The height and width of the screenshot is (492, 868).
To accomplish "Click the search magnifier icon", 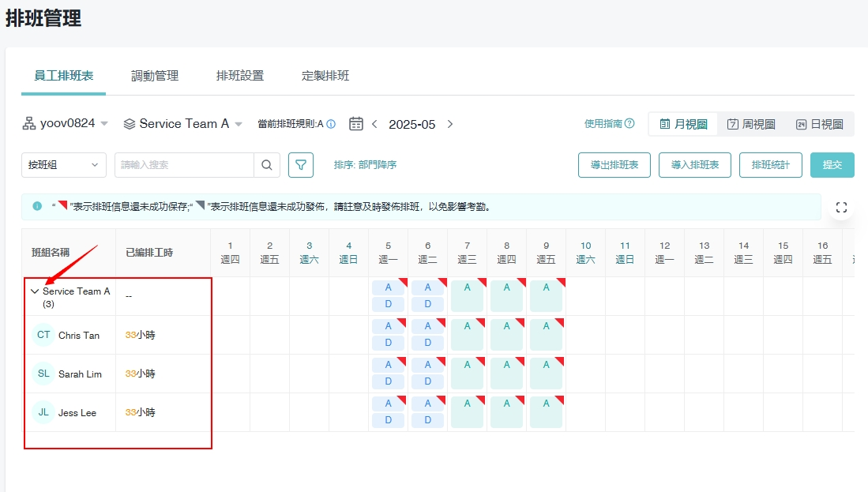I will click(x=266, y=165).
